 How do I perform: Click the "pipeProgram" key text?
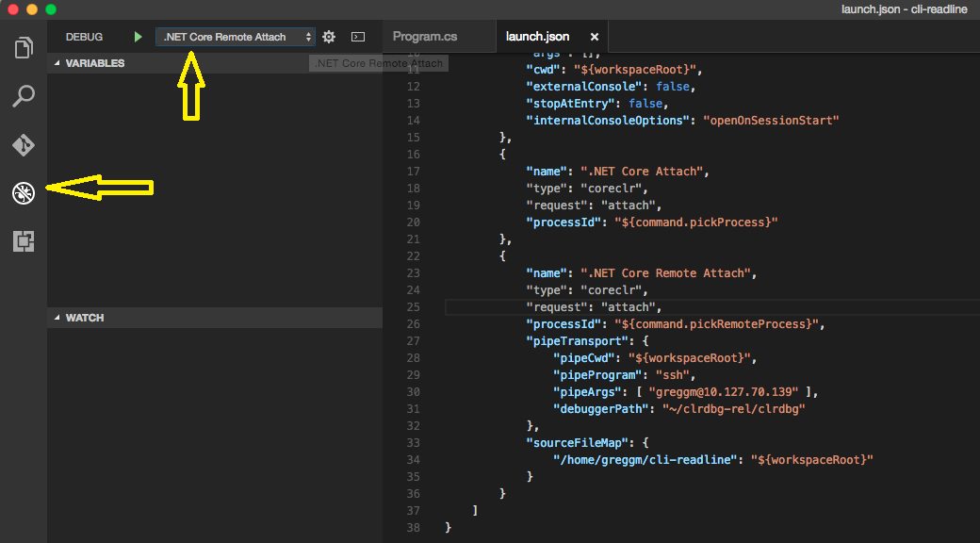click(600, 374)
